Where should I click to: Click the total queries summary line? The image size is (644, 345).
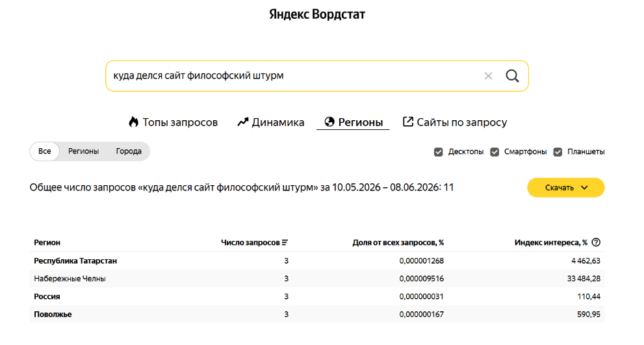click(242, 188)
